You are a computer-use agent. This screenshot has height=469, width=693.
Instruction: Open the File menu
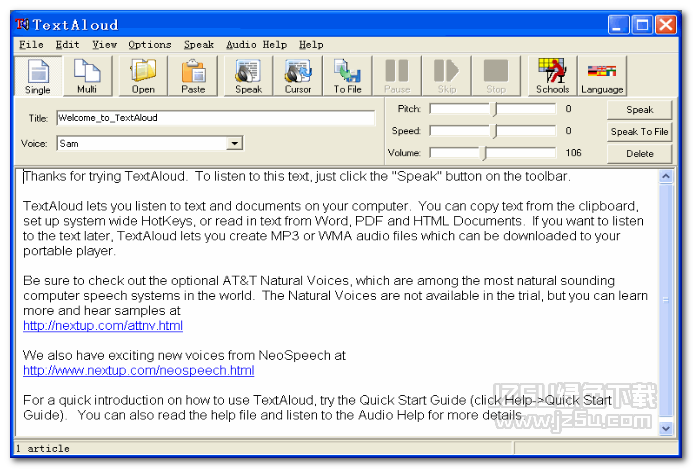pyautogui.click(x=31, y=45)
